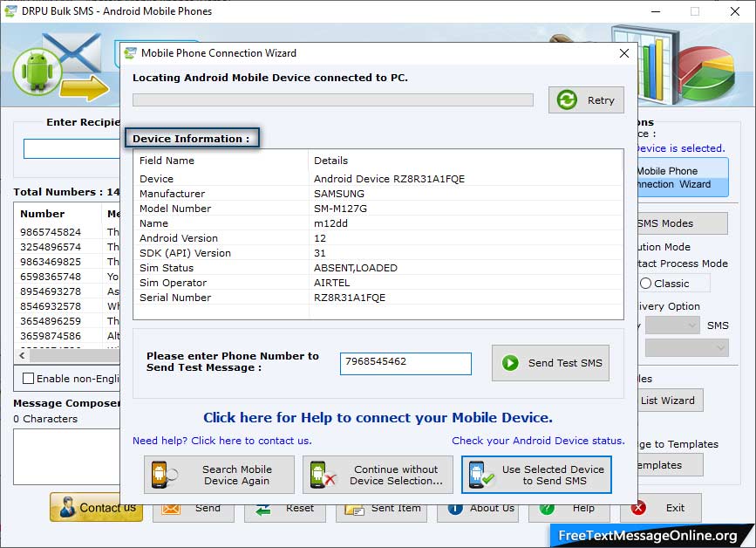Click the Send Test SMS button

pyautogui.click(x=550, y=363)
